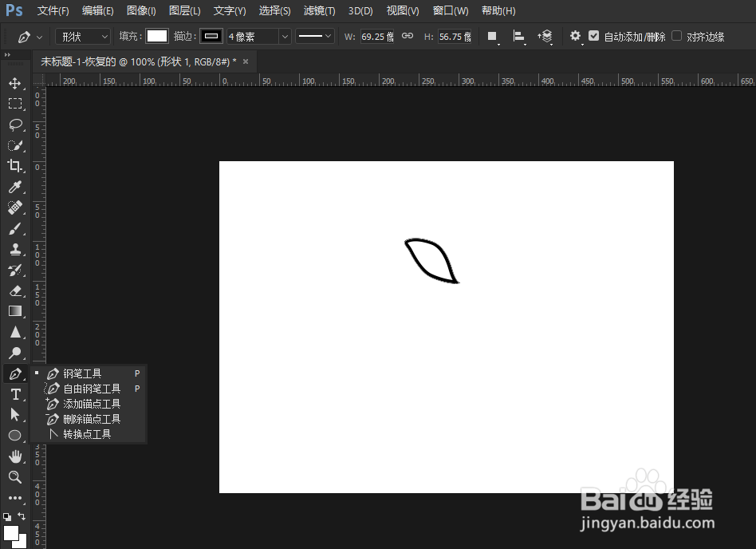Open the 图层(L) menu

pos(185,10)
